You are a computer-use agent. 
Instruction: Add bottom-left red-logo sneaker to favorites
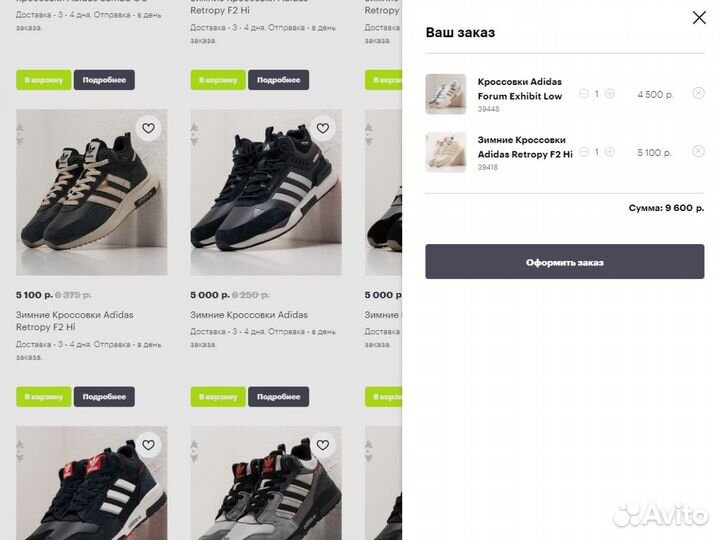(x=149, y=445)
